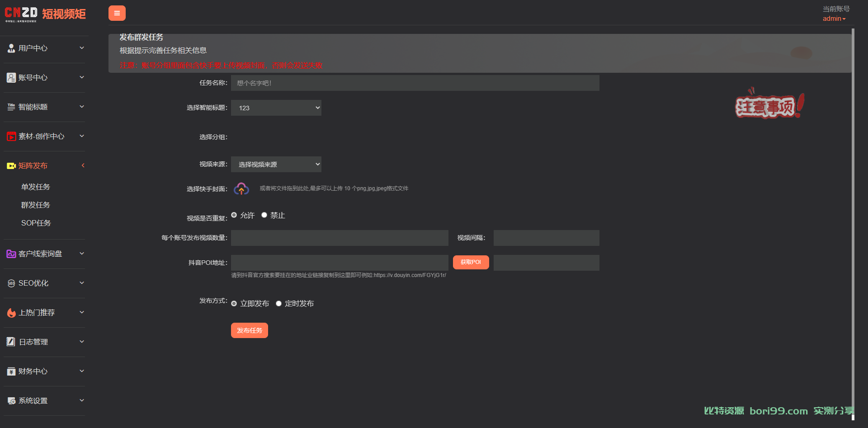The height and width of the screenshot is (428, 868).
Task: Click the 获取POI button
Action: pyautogui.click(x=471, y=262)
